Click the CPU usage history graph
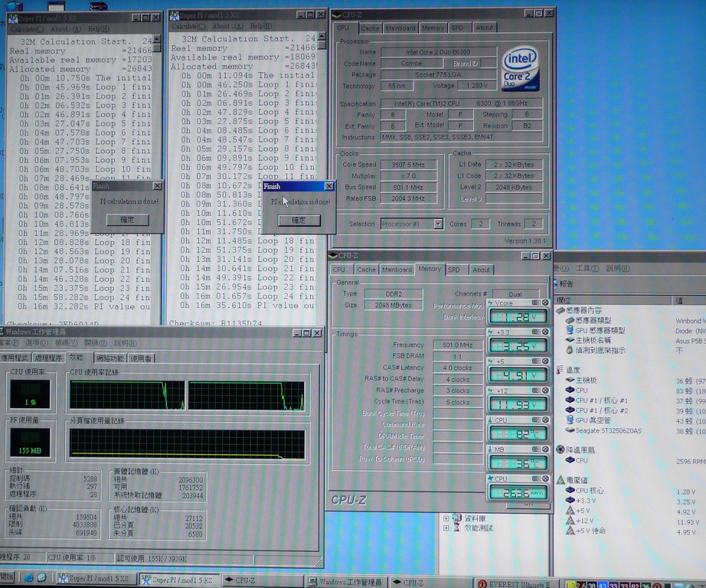Viewport: 706px width, 588px height. 188,395
